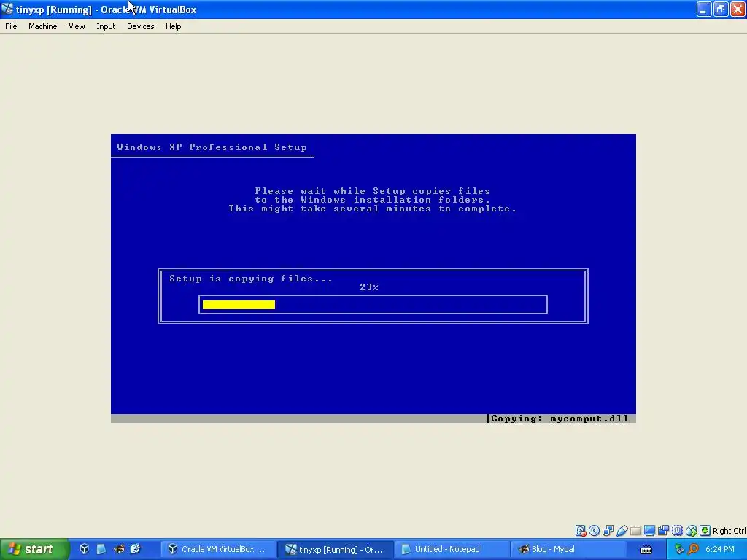Viewport: 747px width, 560px height.
Task: Click the orange magnifier tray icon
Action: tap(693, 549)
